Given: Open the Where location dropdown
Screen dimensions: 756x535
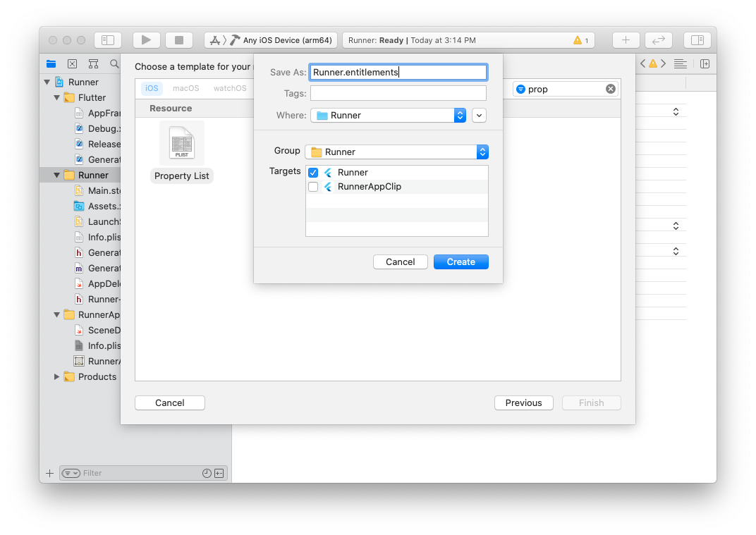Looking at the screenshot, I should (388, 115).
